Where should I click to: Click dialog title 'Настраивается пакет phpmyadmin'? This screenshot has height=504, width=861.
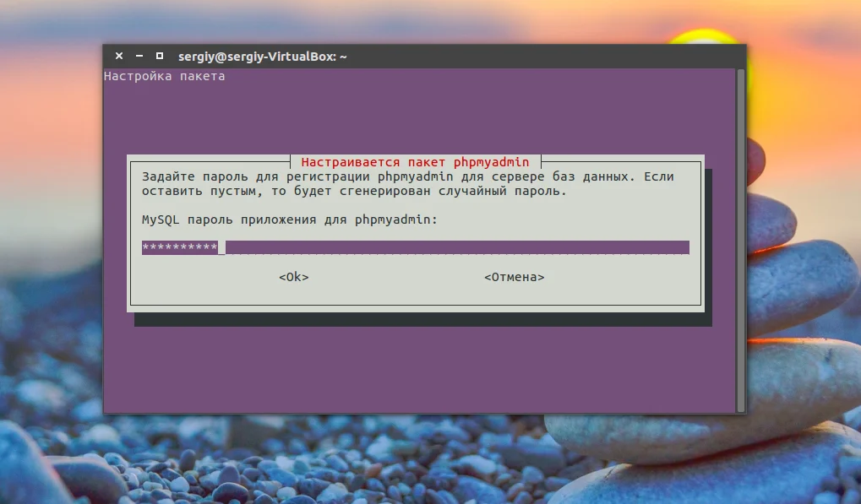coord(415,162)
